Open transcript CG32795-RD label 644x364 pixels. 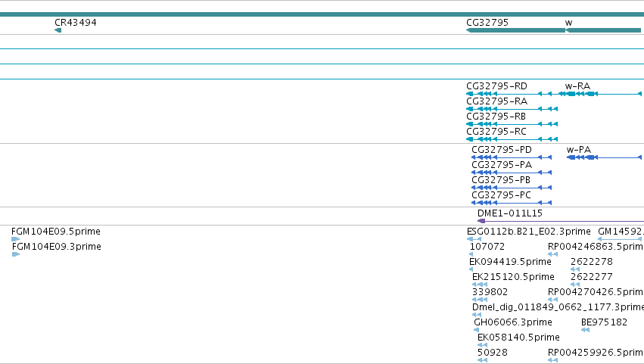[x=497, y=86]
